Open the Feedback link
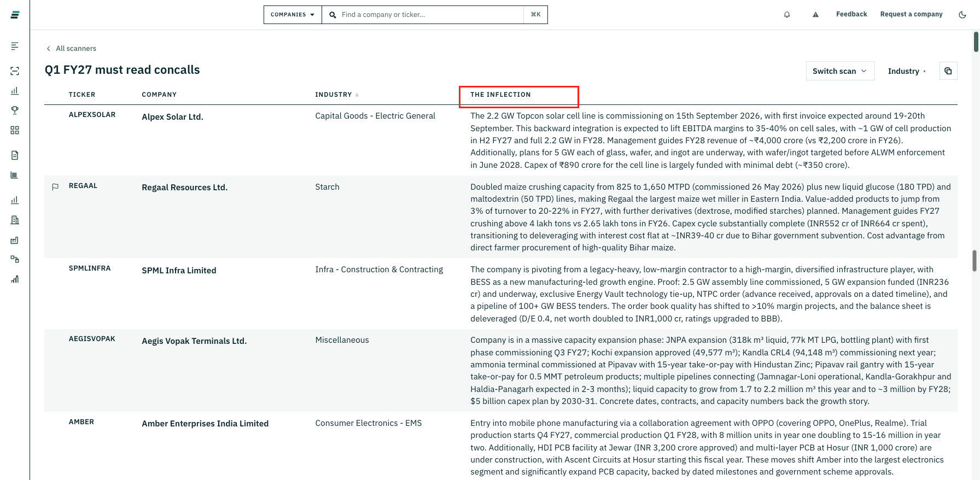 (851, 14)
